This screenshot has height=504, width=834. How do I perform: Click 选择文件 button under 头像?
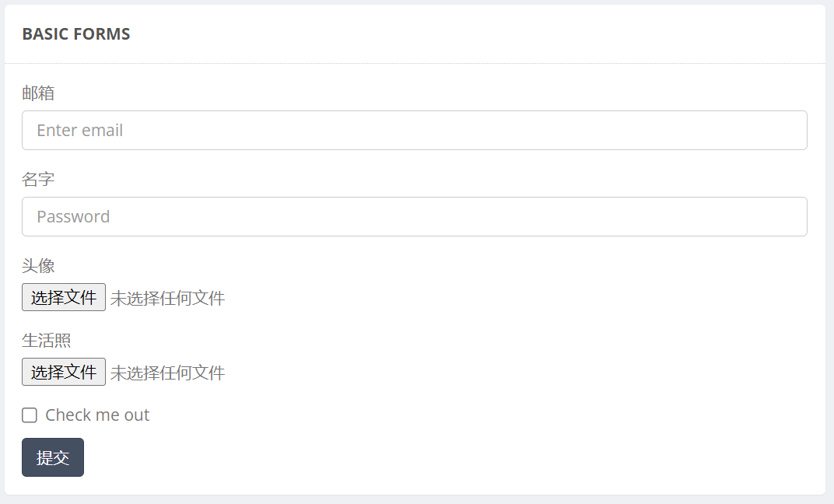pos(64,297)
